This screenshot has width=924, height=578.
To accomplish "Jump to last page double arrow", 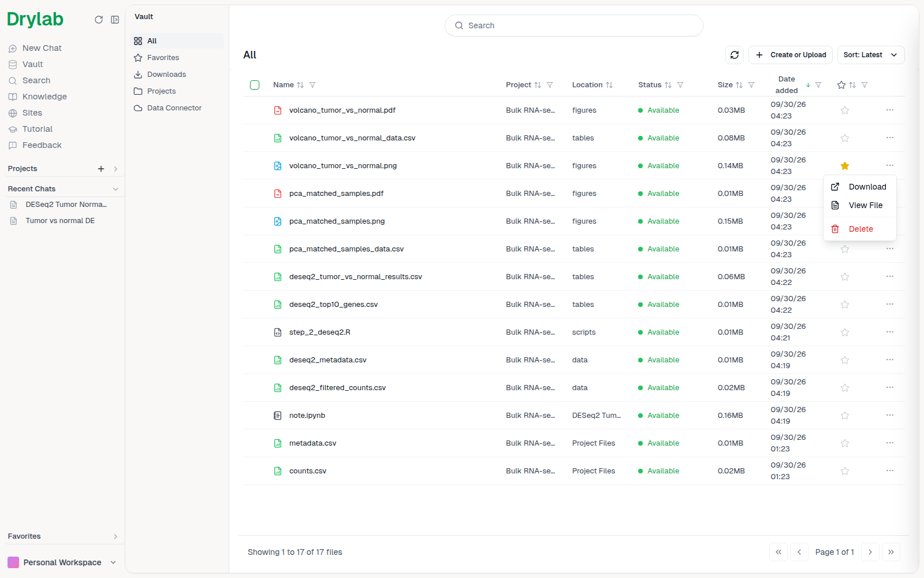I will (891, 552).
